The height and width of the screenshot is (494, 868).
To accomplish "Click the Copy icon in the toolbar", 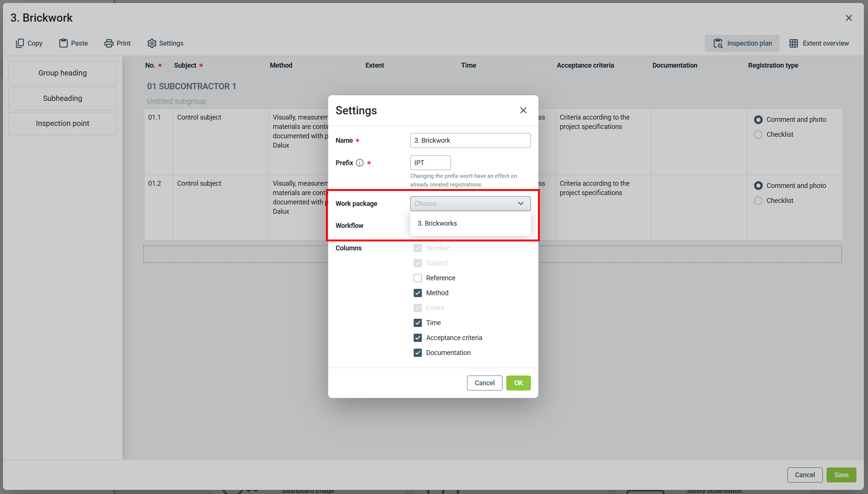I will (20, 43).
